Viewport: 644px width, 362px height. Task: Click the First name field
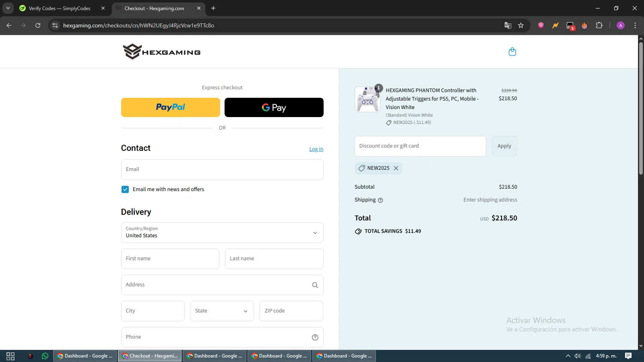pyautogui.click(x=170, y=259)
